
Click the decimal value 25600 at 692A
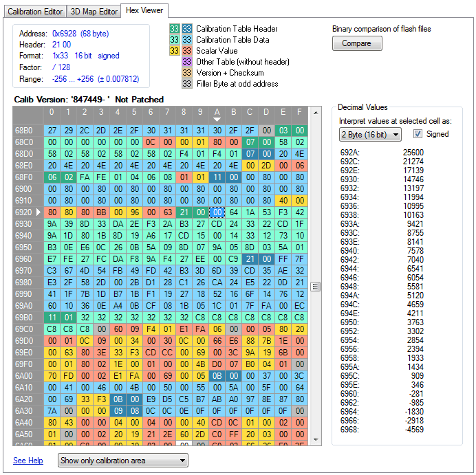(412, 151)
